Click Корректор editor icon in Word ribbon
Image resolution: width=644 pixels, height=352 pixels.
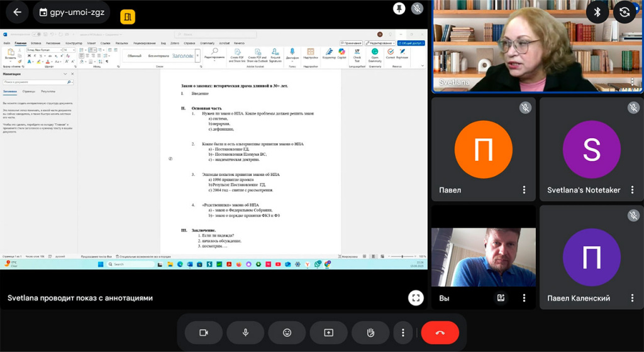[x=329, y=54]
